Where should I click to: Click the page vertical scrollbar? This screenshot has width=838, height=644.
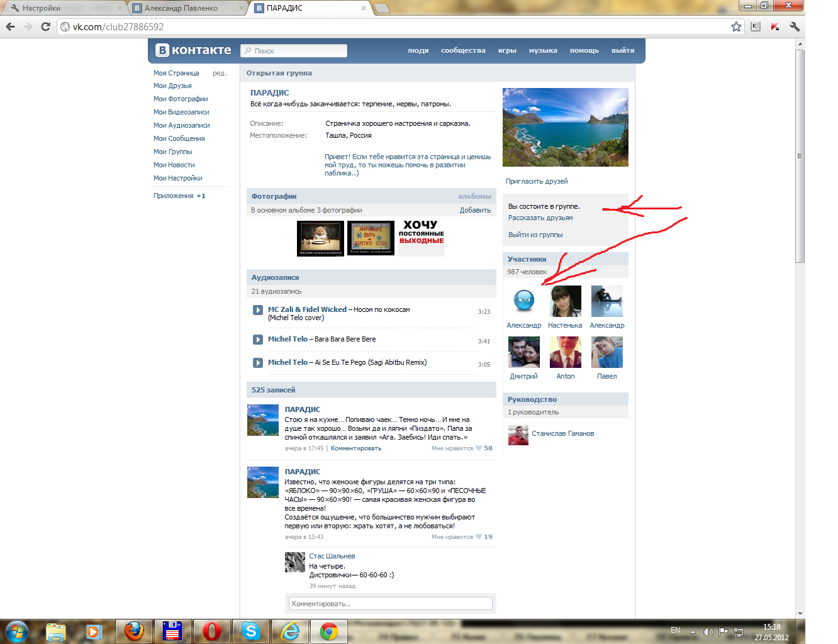800,156
